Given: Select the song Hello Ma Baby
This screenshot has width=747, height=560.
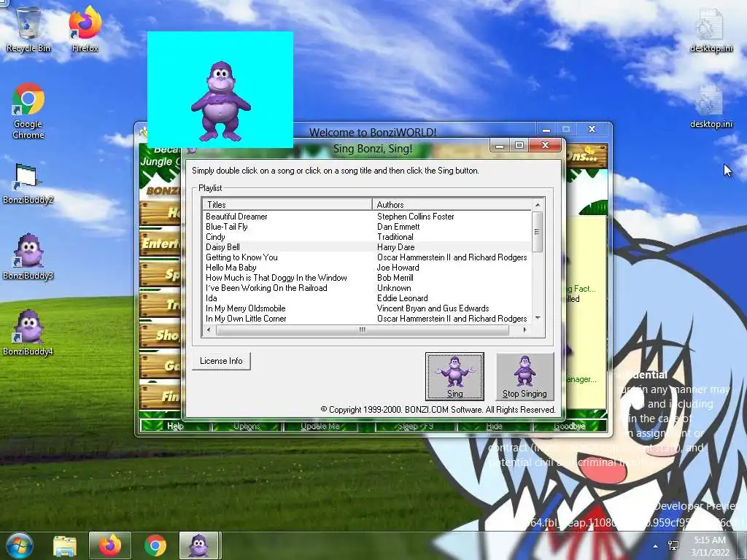Looking at the screenshot, I should coord(231,268).
